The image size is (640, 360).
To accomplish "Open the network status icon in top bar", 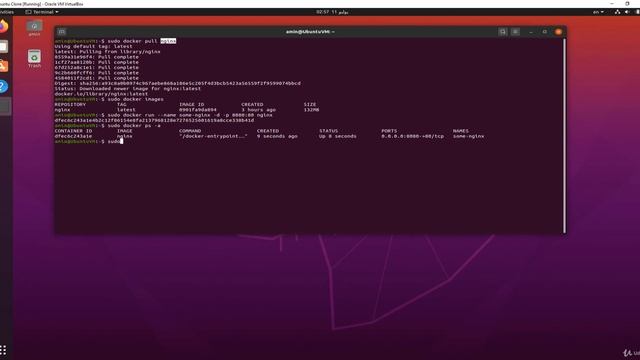I will [617, 12].
